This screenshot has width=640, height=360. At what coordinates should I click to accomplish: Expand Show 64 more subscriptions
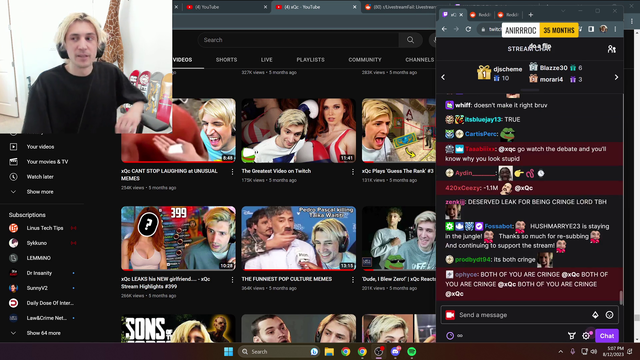point(44,333)
